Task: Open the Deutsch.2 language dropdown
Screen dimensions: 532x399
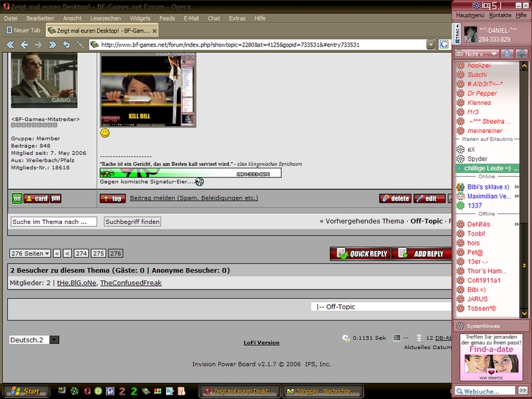Action: click(x=35, y=340)
